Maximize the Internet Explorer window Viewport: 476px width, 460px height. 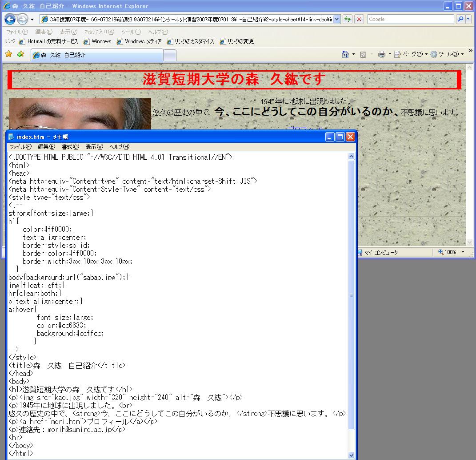point(458,6)
